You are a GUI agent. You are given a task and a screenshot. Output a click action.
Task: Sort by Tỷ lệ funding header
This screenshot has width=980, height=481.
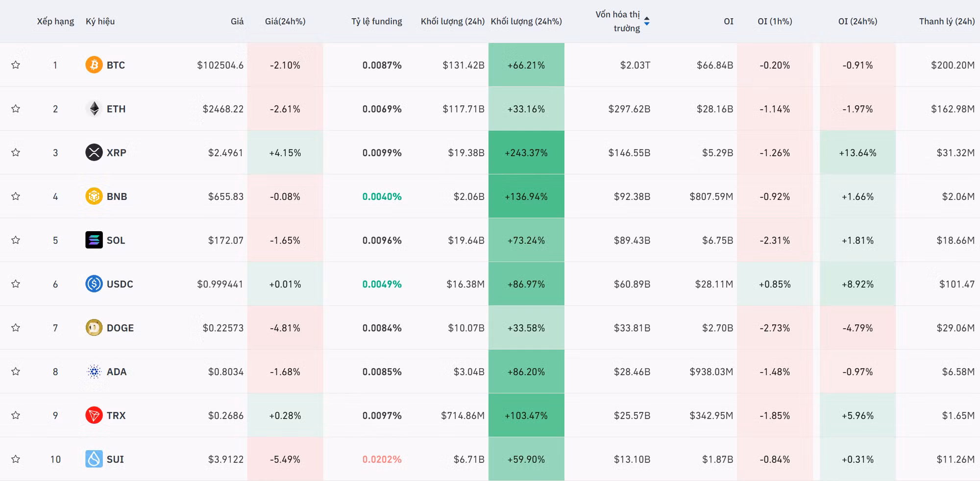(377, 22)
